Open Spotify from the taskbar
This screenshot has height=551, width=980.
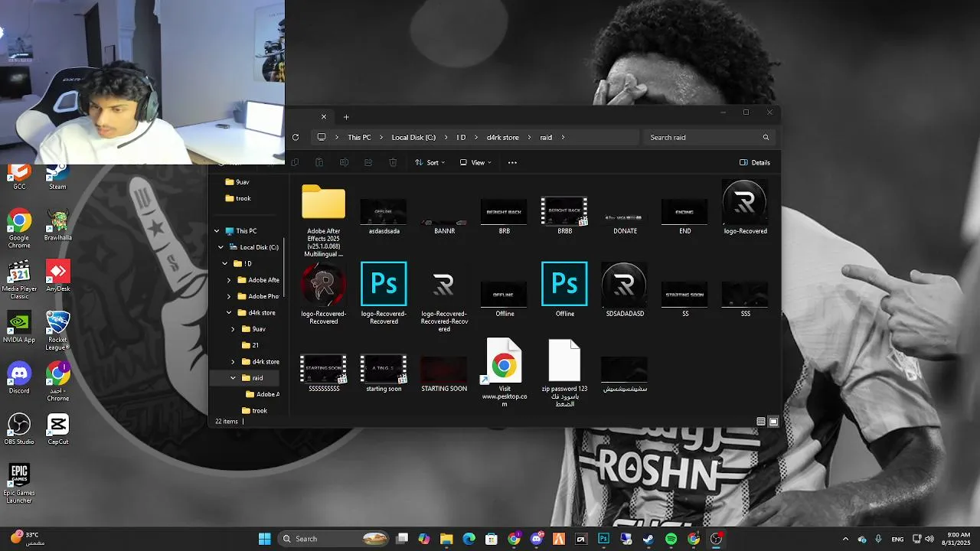(x=671, y=539)
